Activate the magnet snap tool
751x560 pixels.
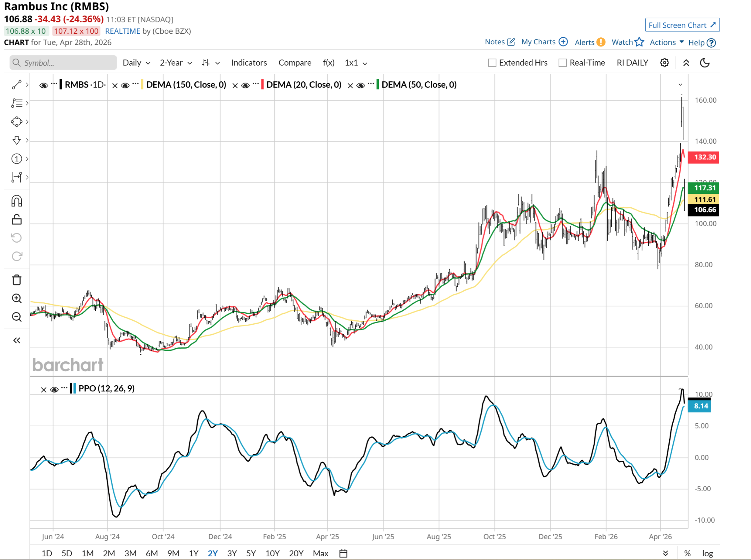pyautogui.click(x=17, y=201)
